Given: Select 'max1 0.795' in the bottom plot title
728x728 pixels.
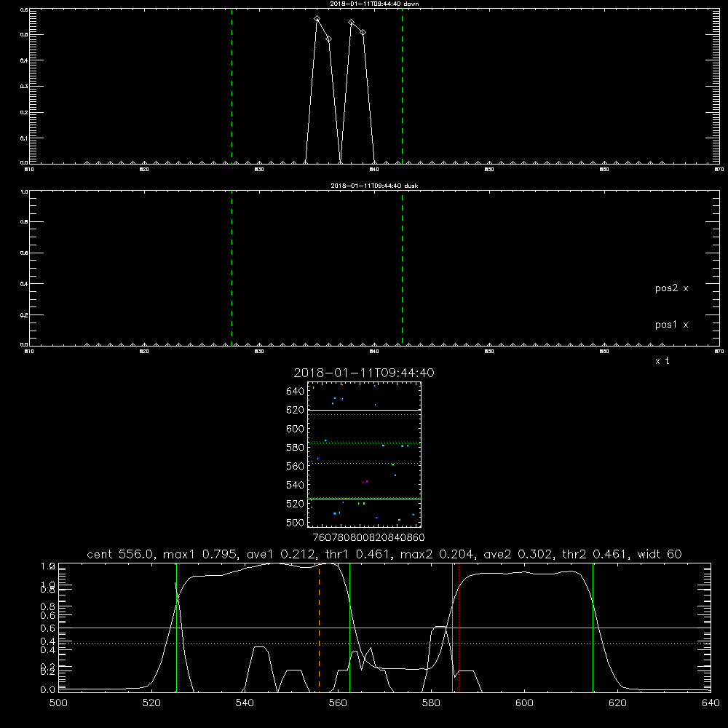Looking at the screenshot, I should (x=200, y=554).
